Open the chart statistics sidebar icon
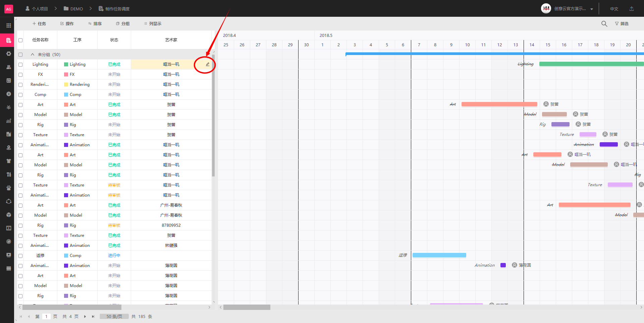This screenshot has height=323, width=644. pos(9,121)
